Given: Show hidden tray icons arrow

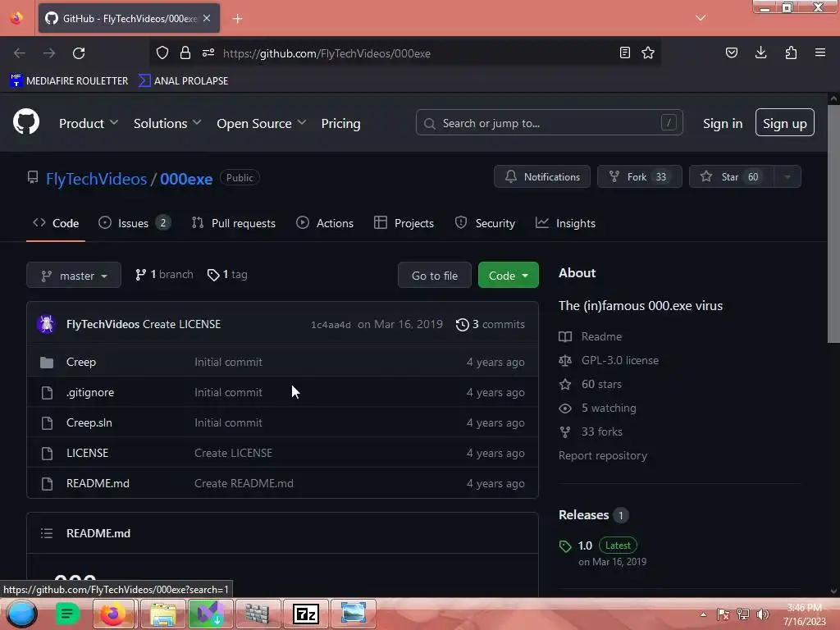Looking at the screenshot, I should 703,614.
